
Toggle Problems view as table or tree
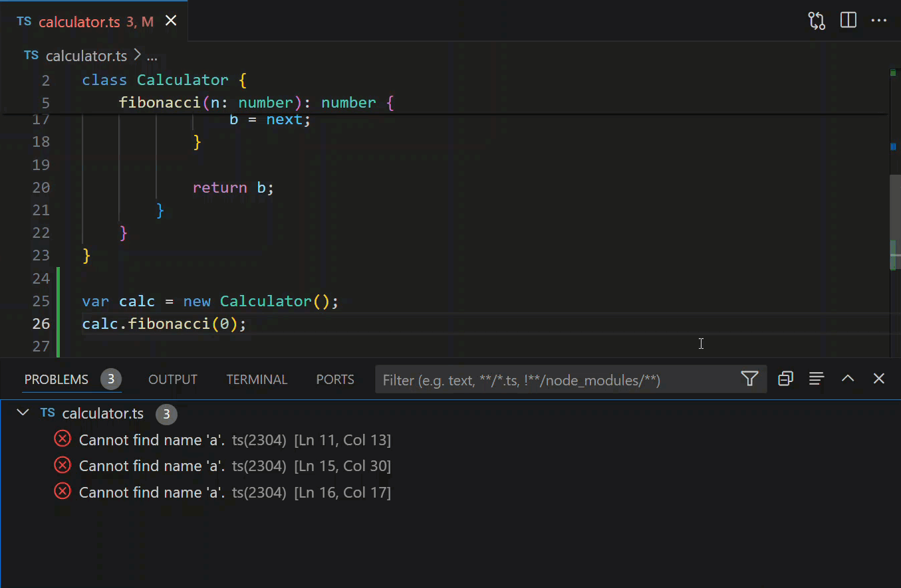[817, 379]
